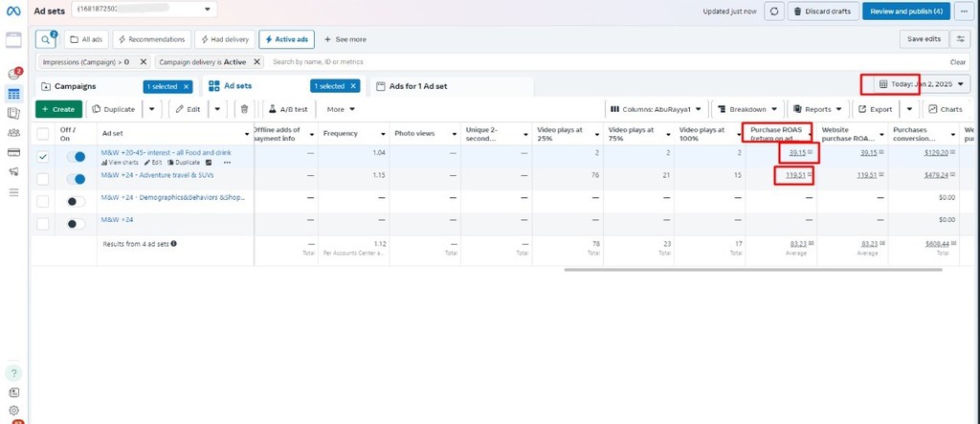Viewport: 980px width, 424px height.
Task: Open the ad account selector dropdown
Action: [145, 10]
